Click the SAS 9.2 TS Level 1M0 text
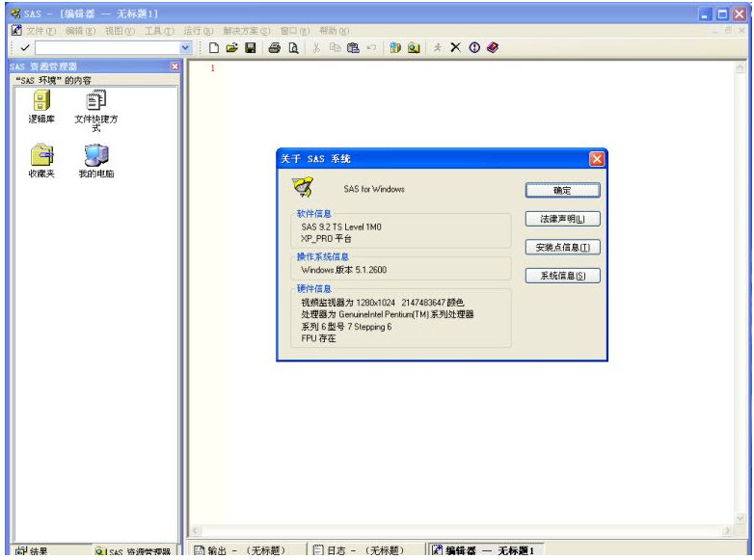 [341, 227]
